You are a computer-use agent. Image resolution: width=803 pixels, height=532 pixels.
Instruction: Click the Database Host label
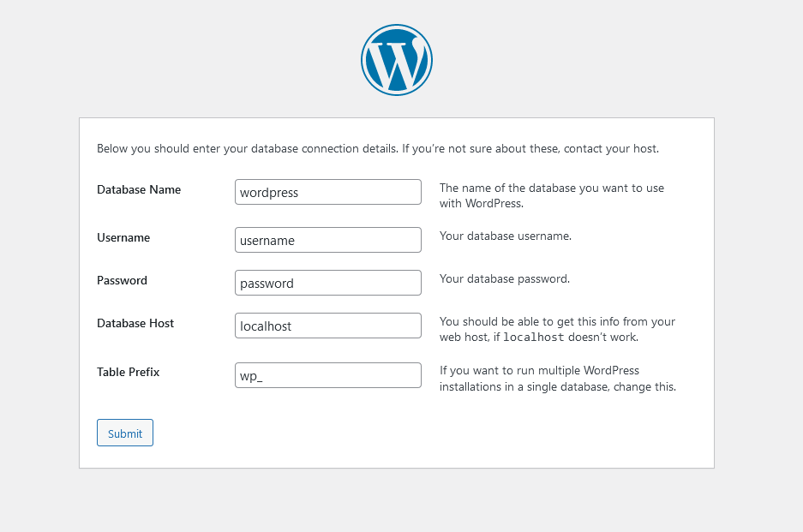135,323
